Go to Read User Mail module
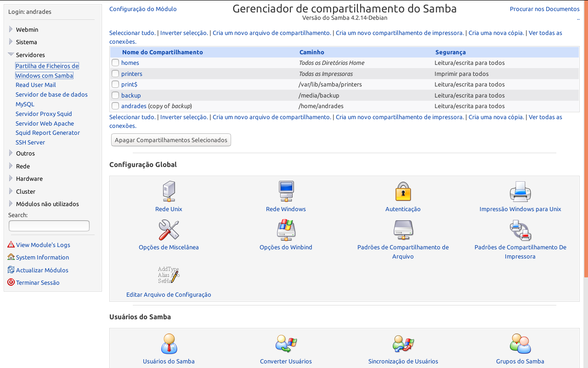 tap(36, 85)
